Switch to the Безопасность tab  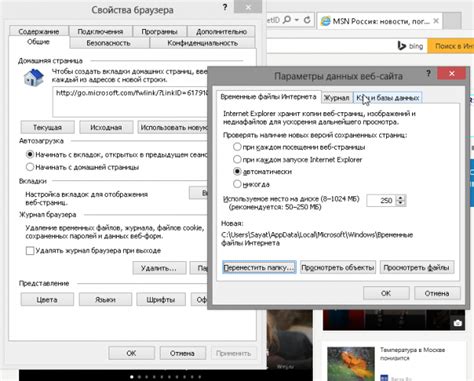point(108,43)
